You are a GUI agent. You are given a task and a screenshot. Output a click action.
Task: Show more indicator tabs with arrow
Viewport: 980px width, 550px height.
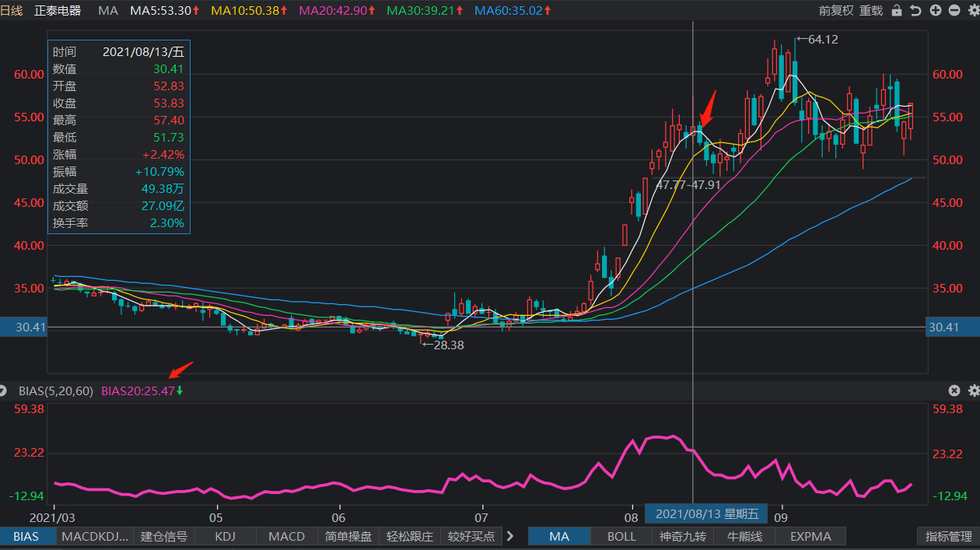510,536
